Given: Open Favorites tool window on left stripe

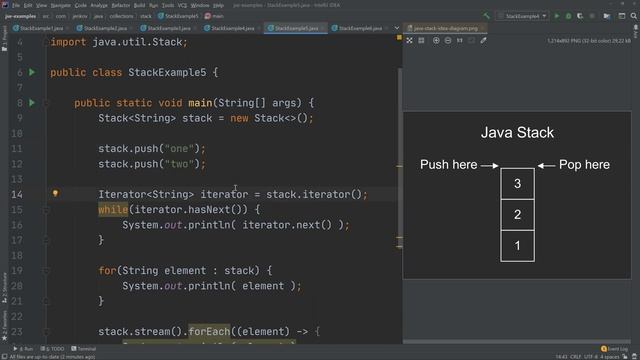Looking at the screenshot, I should 4,325.
